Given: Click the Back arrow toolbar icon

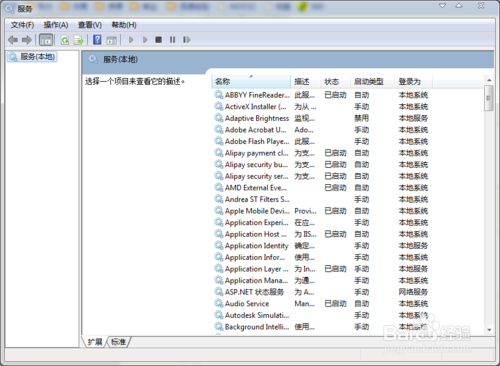Looking at the screenshot, I should 13,40.
